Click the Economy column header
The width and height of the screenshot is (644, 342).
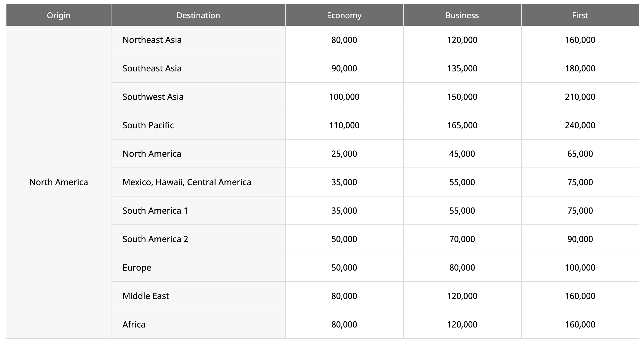[344, 15]
